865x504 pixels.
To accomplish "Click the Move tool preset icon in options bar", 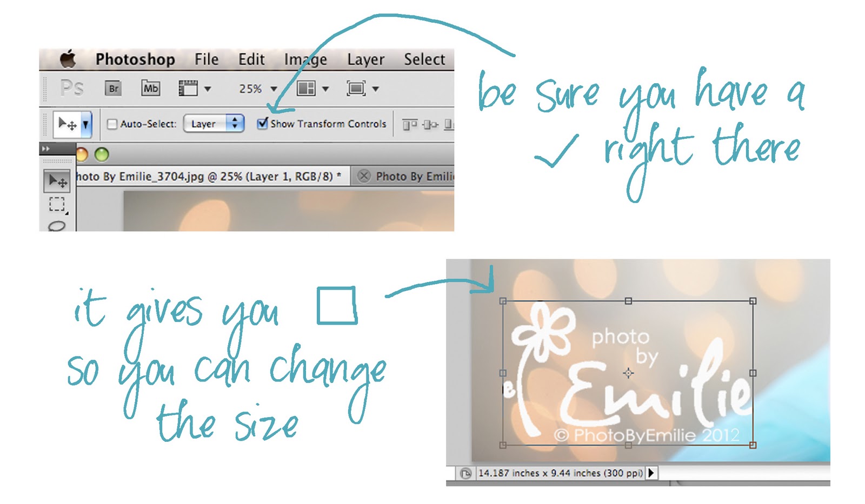I will pos(67,124).
